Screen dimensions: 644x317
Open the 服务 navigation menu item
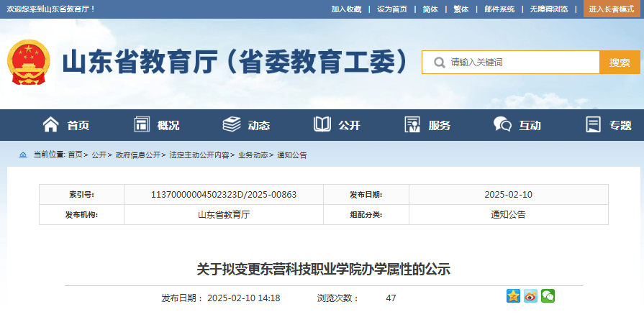pos(440,126)
